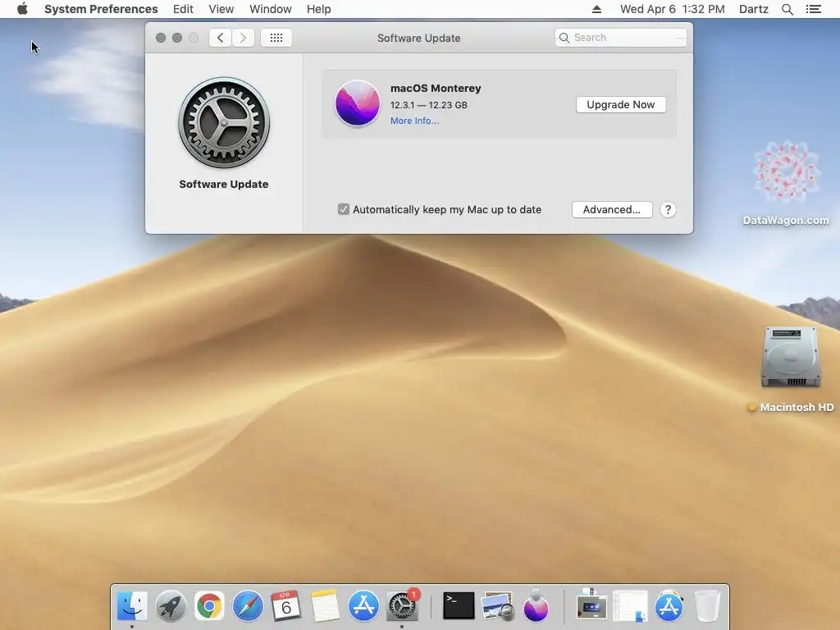Image resolution: width=840 pixels, height=630 pixels.
Task: Close the Software Update window
Action: pyautogui.click(x=161, y=38)
